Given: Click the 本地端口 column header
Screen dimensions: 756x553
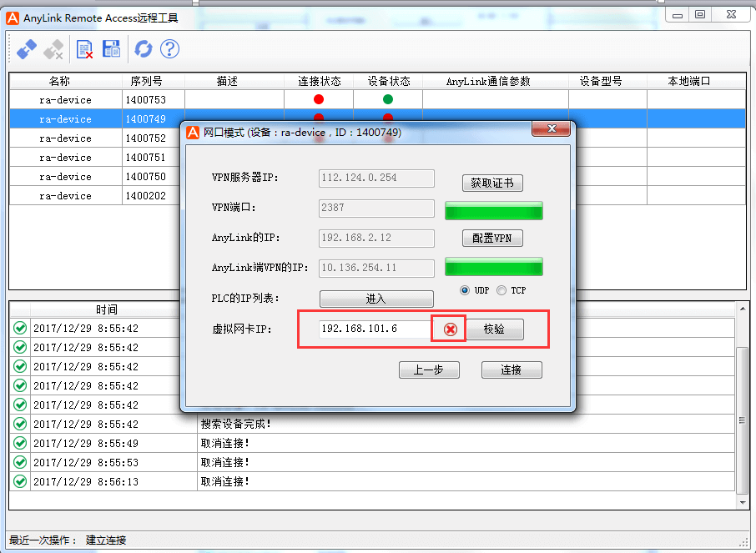Looking at the screenshot, I should tap(696, 81).
